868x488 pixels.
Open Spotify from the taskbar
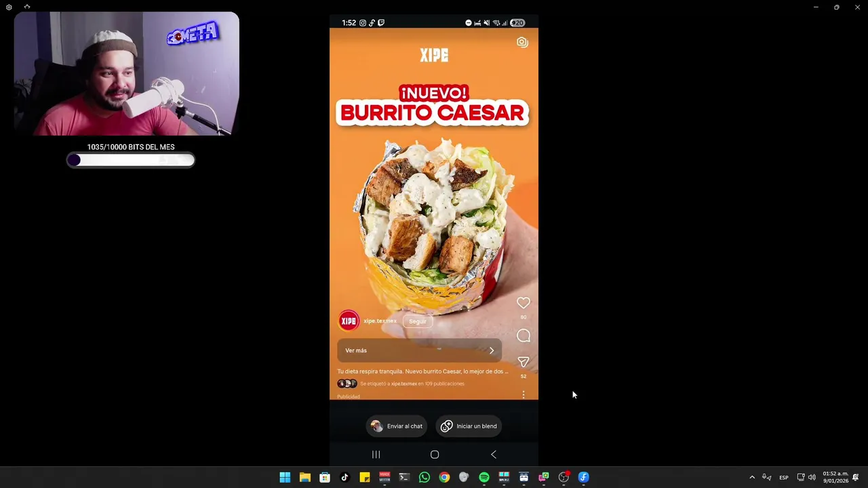484,477
